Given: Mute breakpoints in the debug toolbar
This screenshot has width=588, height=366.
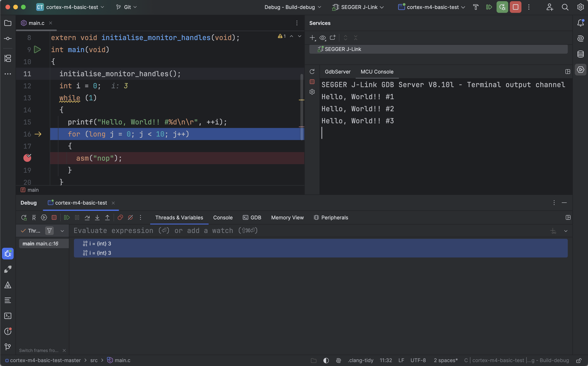Looking at the screenshot, I should click(x=131, y=217).
